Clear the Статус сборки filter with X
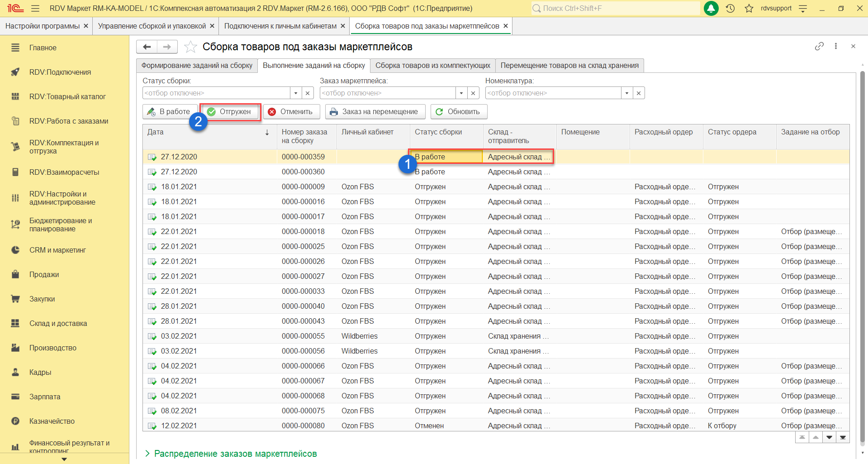Image resolution: width=868 pixels, height=464 pixels. [x=308, y=93]
